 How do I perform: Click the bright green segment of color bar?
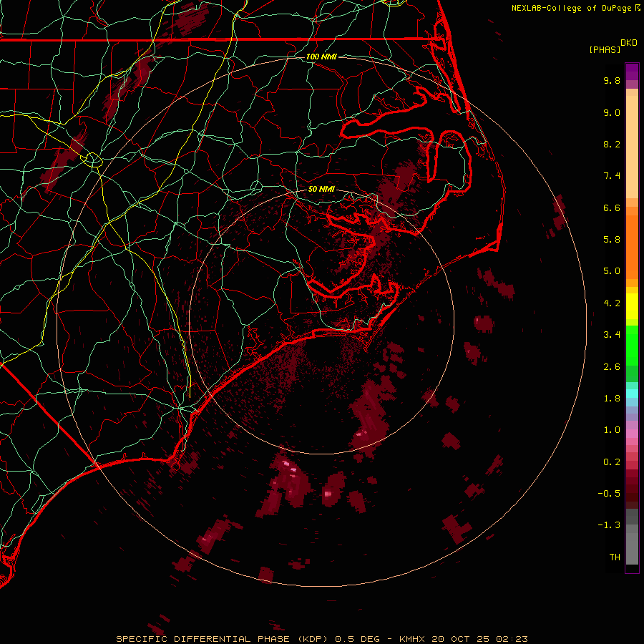(632, 345)
